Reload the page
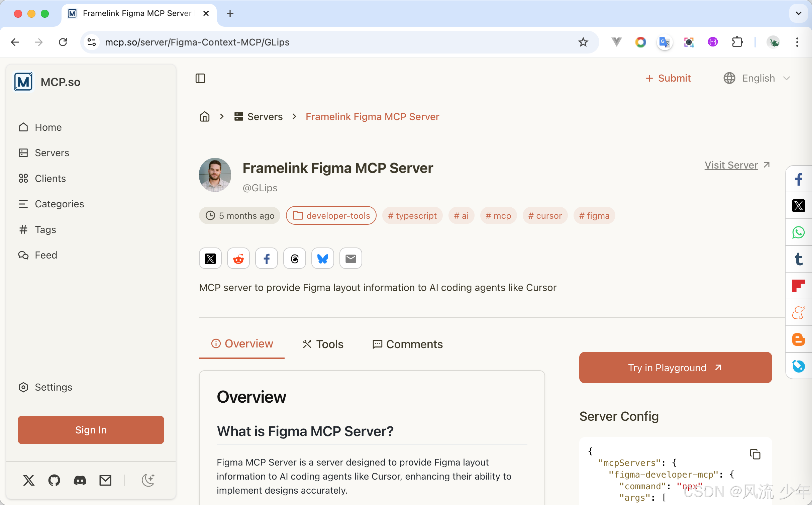 (x=63, y=42)
